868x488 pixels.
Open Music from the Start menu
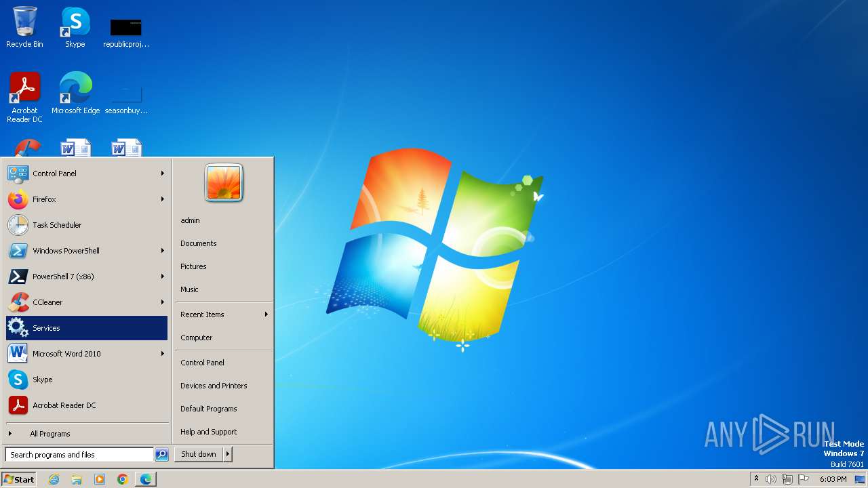224,289
